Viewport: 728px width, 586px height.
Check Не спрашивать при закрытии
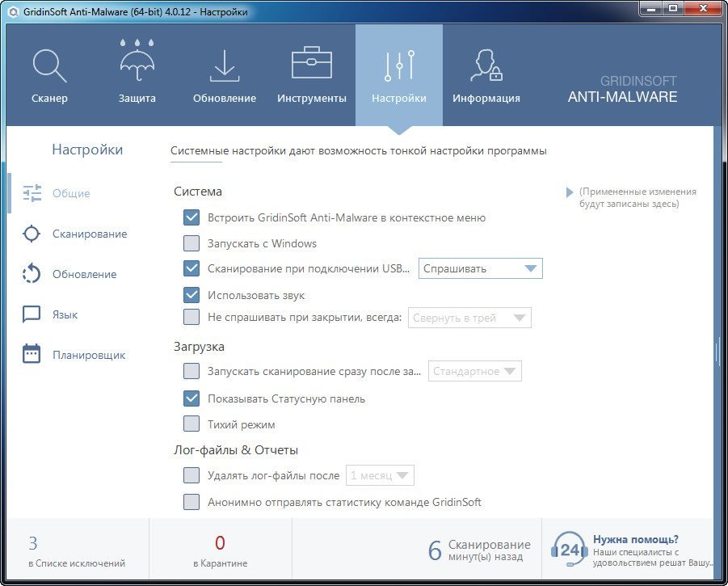(x=191, y=317)
